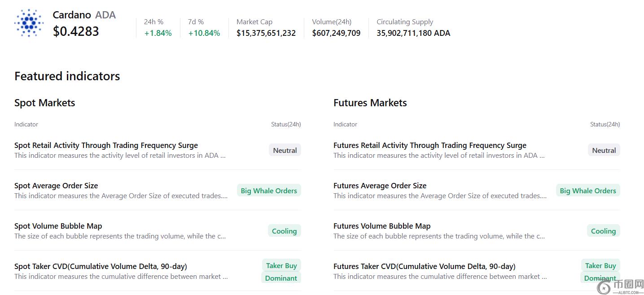644x295 pixels.
Task: Click the Spot Big Whale Orders badge
Action: pyautogui.click(x=269, y=191)
